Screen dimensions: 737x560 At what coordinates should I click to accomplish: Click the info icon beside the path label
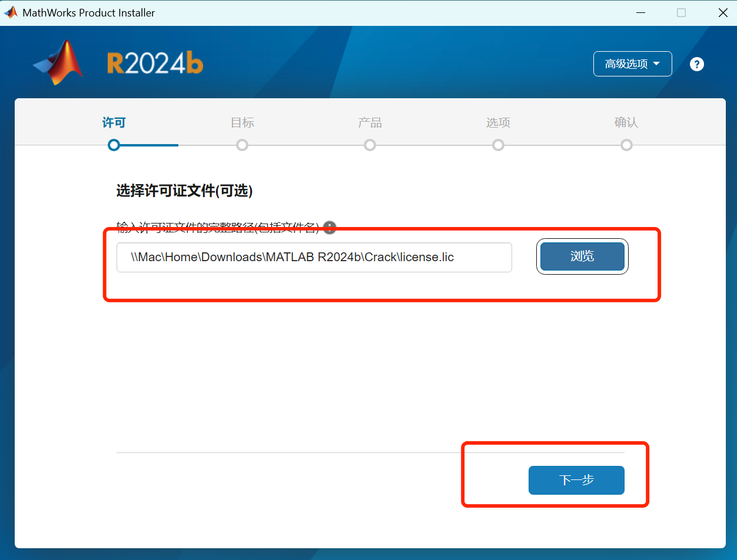coord(330,227)
